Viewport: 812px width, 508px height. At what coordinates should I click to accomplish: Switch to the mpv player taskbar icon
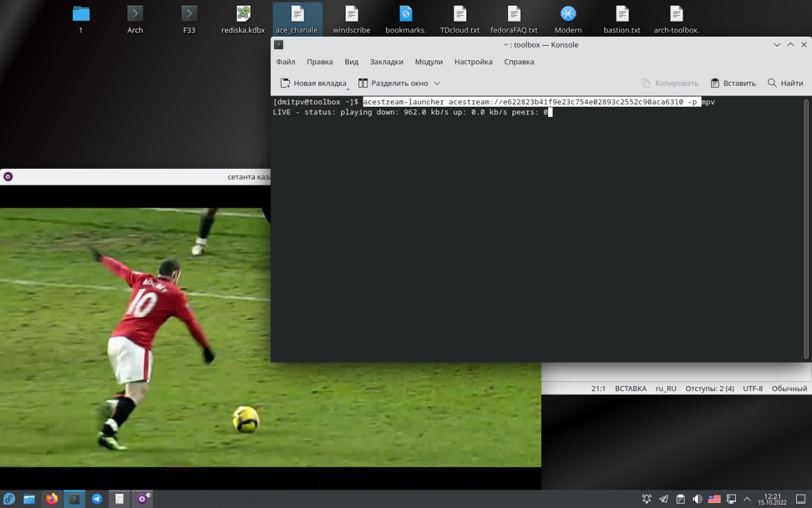[143, 499]
